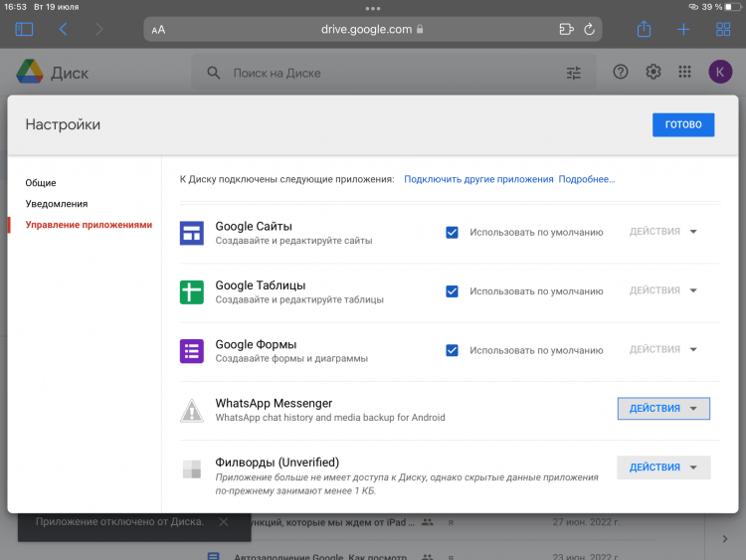Screen dimensions: 746x560
Task: Click the Google Таблицы app icon
Action: [x=192, y=292]
